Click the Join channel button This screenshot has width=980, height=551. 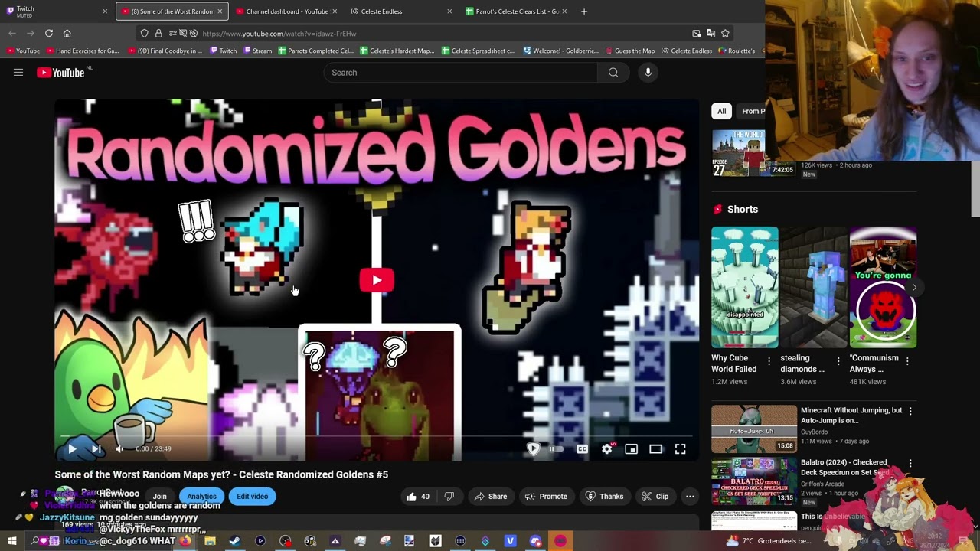pyautogui.click(x=159, y=497)
